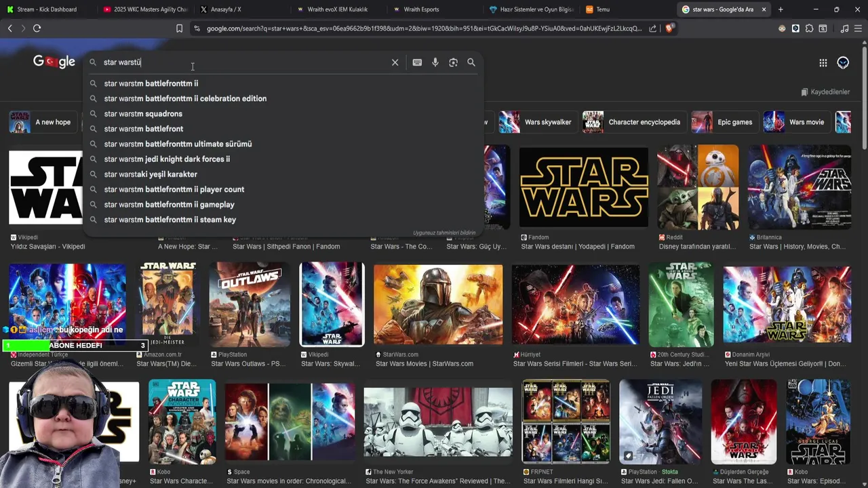Screen dimensions: 868x488
Task: Reload the current page
Action: click(x=37, y=28)
